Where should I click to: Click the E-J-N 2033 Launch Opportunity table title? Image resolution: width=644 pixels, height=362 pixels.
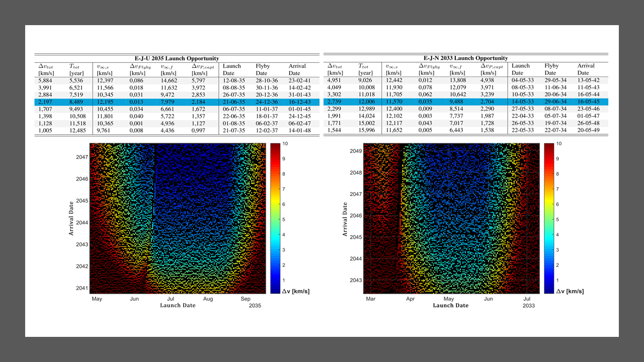click(466, 58)
